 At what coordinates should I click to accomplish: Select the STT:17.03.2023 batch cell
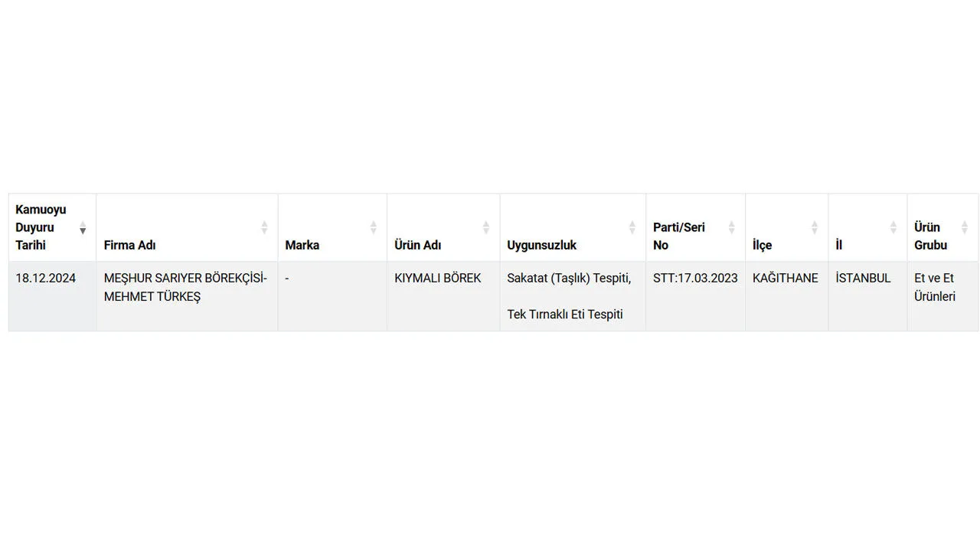(695, 279)
